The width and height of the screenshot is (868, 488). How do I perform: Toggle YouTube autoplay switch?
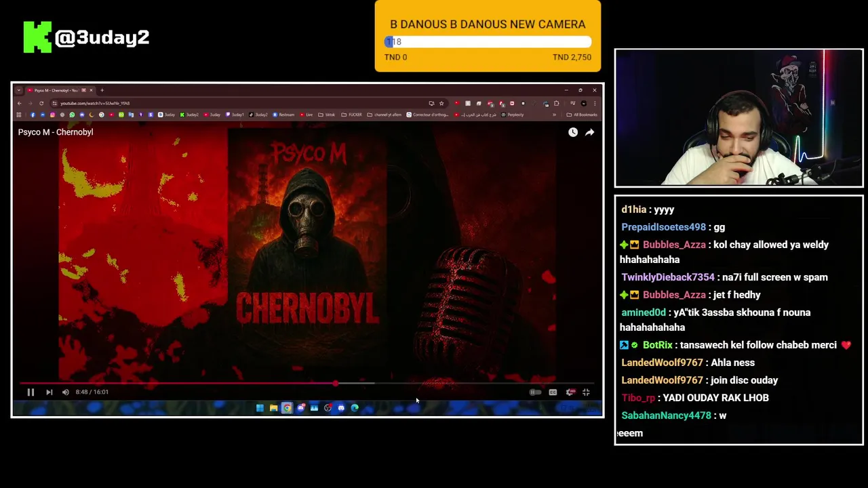pos(535,392)
